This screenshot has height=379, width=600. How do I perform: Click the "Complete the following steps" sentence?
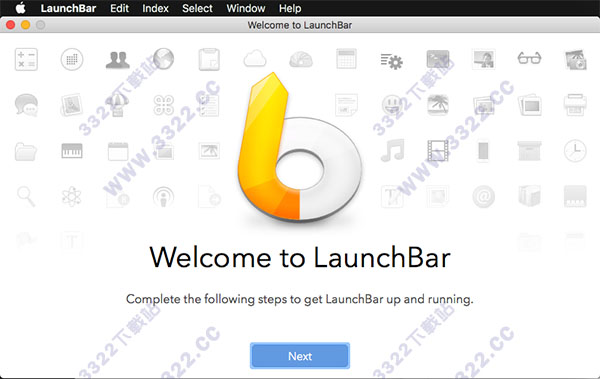point(300,299)
